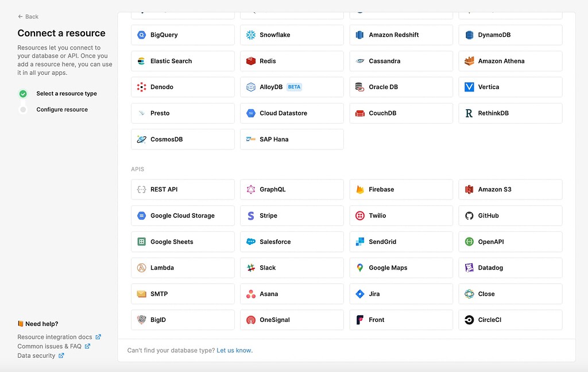Open Common issues & FAQ link
This screenshot has width=588, height=372.
53,346
